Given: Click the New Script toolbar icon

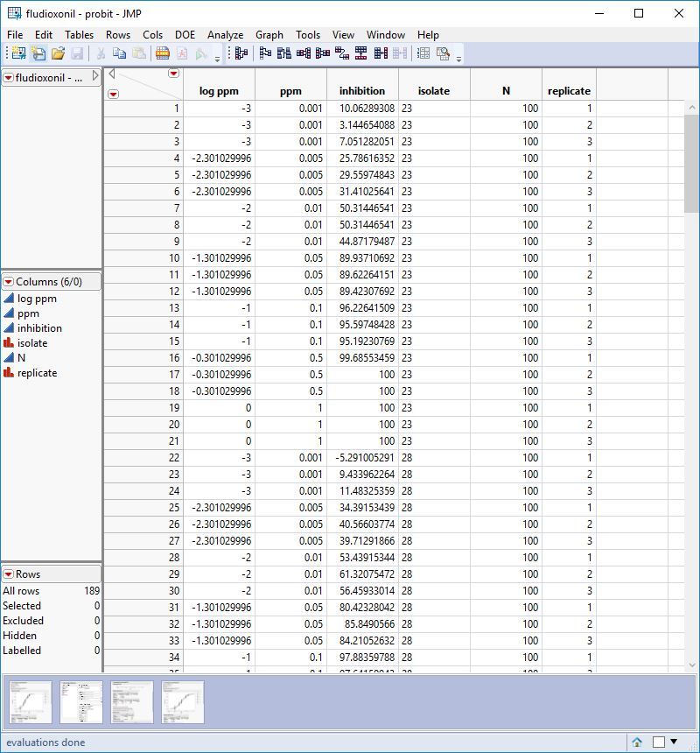Looking at the screenshot, I should (38, 53).
